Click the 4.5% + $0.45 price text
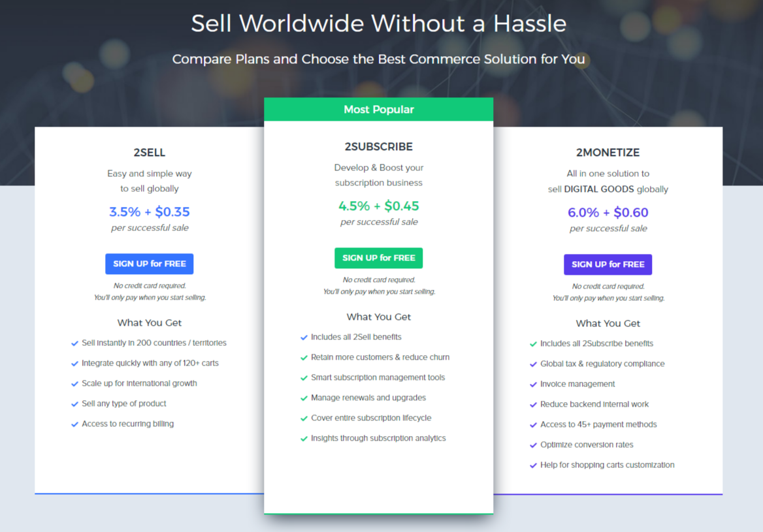Screen dimensions: 763x532 379,206
